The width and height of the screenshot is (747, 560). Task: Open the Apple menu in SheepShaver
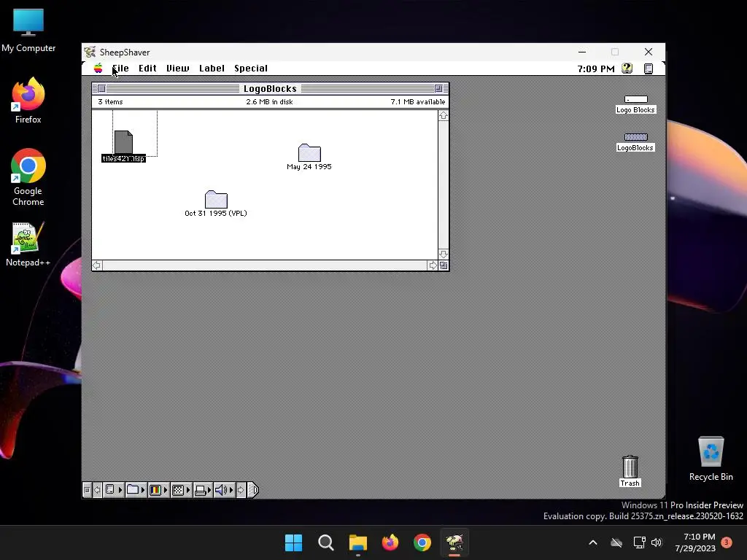[98, 68]
